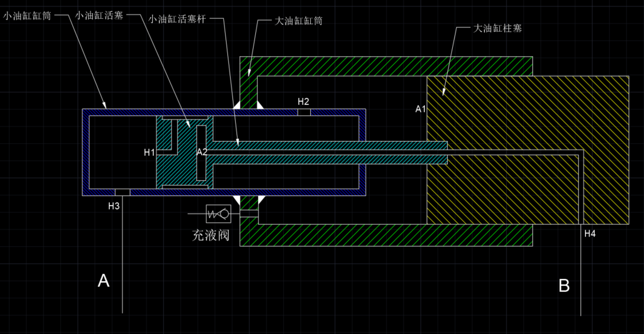Screen dimensions: 644x334
Task: Select the 小油缸活塞 label text
Action: [x=99, y=15]
